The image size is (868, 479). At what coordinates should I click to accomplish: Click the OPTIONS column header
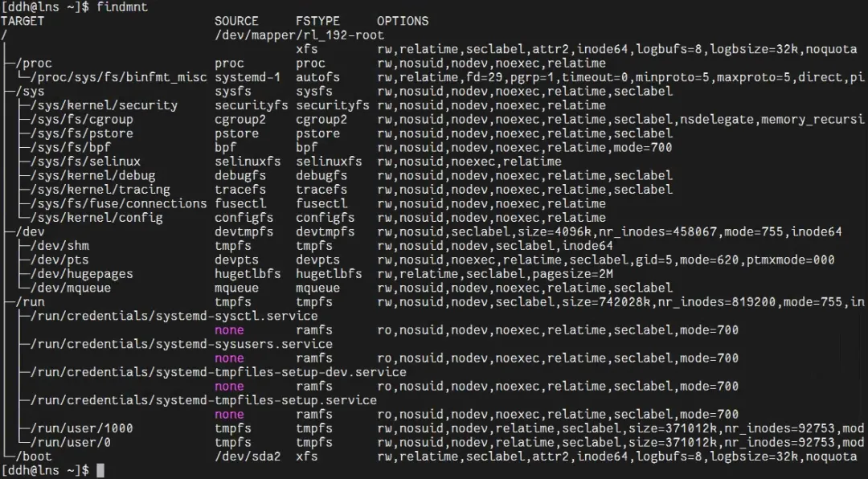[402, 21]
